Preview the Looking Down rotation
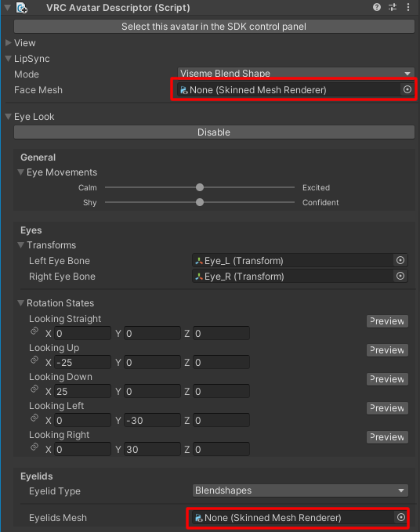Screen dimensions: 420x532 coord(387,379)
